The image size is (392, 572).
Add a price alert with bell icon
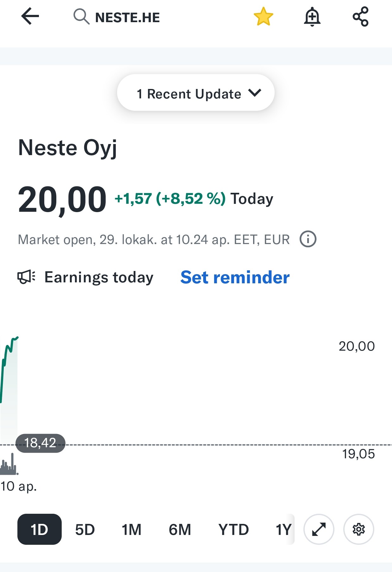point(312,17)
